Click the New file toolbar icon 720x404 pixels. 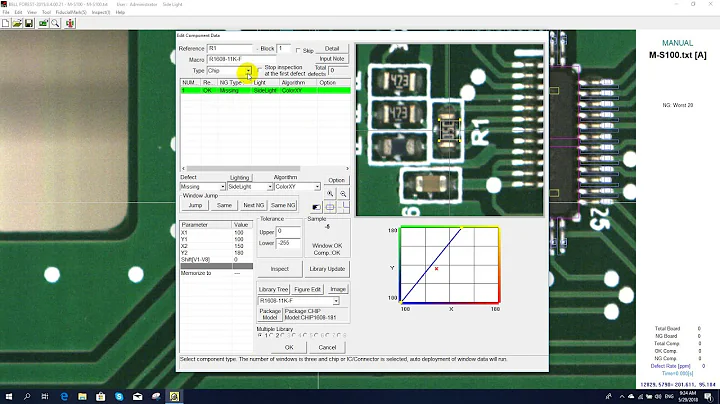point(6,23)
